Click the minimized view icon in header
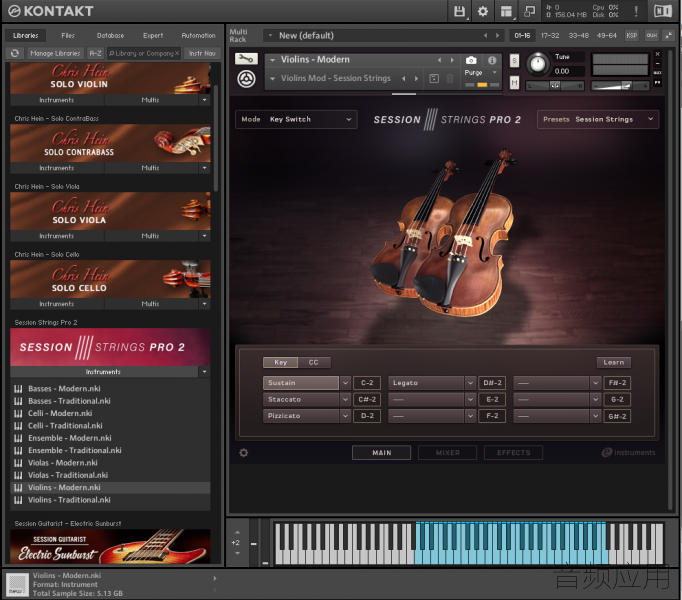 tap(529, 11)
